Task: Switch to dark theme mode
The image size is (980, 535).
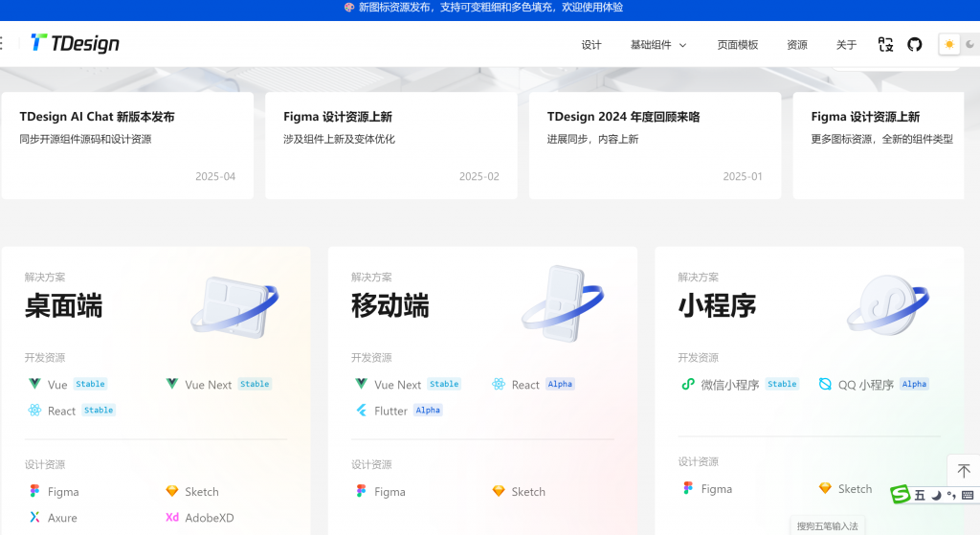Action: (969, 44)
